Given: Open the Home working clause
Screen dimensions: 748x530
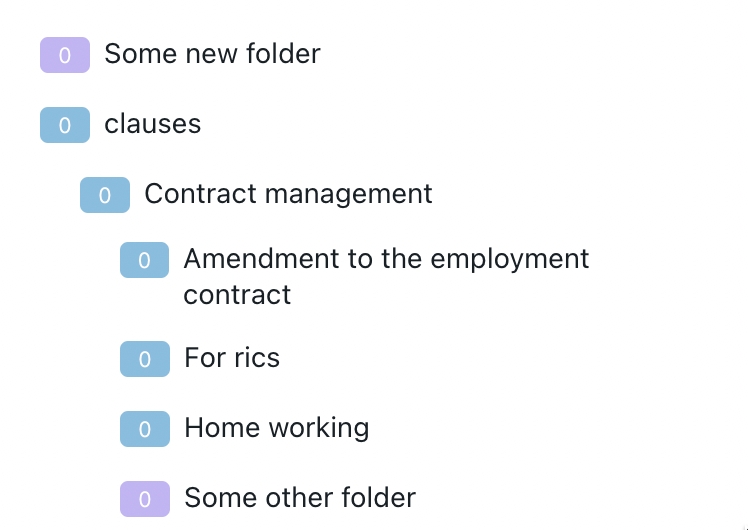Looking at the screenshot, I should (x=277, y=428).
